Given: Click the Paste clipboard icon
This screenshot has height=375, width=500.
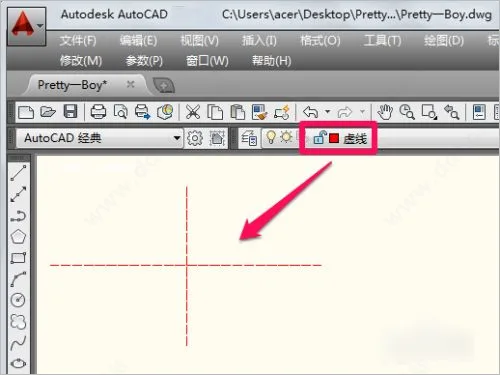Looking at the screenshot, I should click(x=237, y=112).
